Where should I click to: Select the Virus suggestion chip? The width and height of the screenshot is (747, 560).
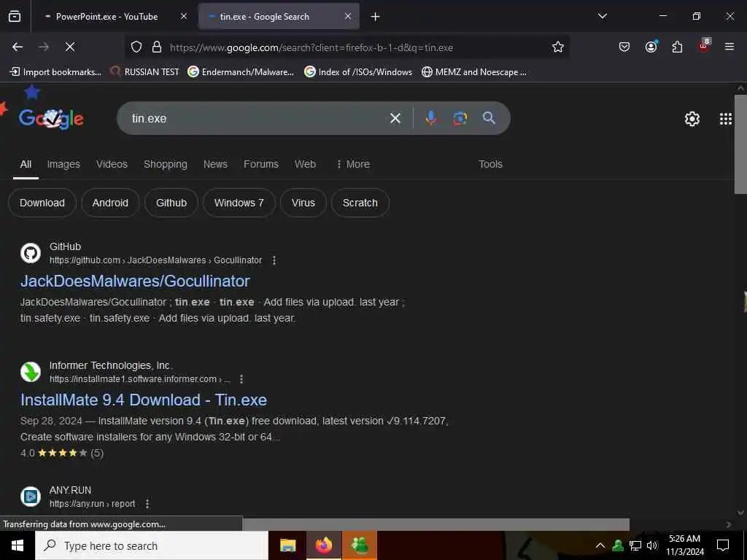pos(303,203)
